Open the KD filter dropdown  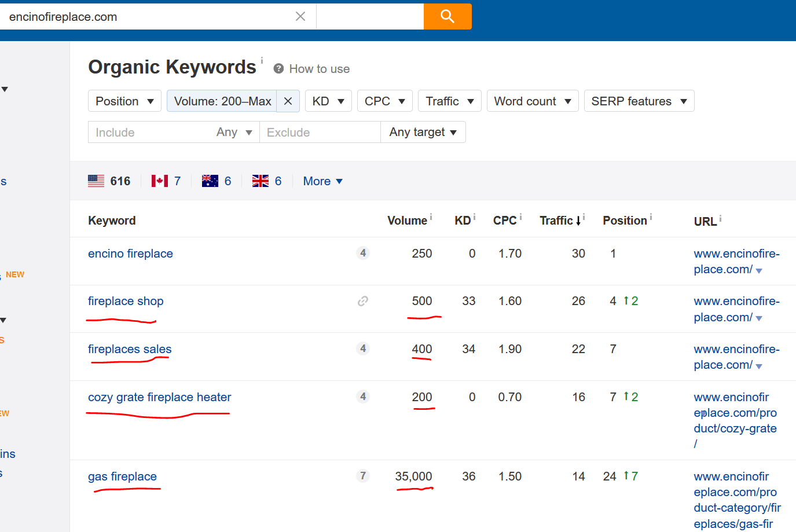pyautogui.click(x=328, y=101)
